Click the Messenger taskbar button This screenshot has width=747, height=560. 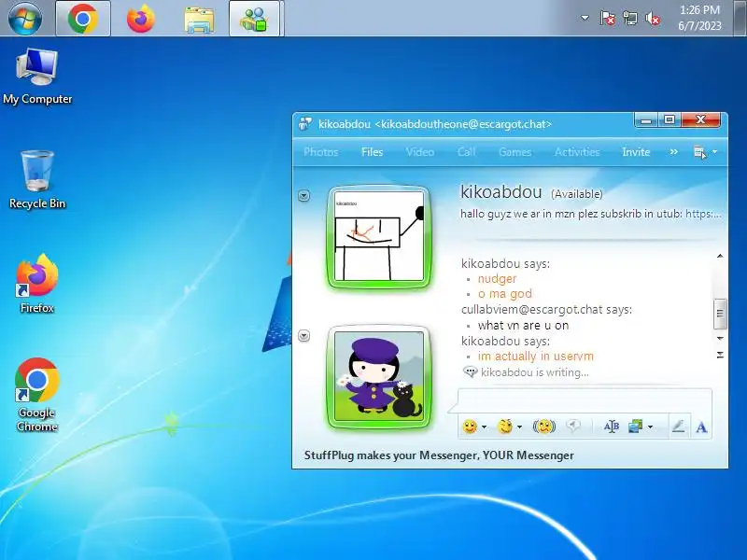254,19
